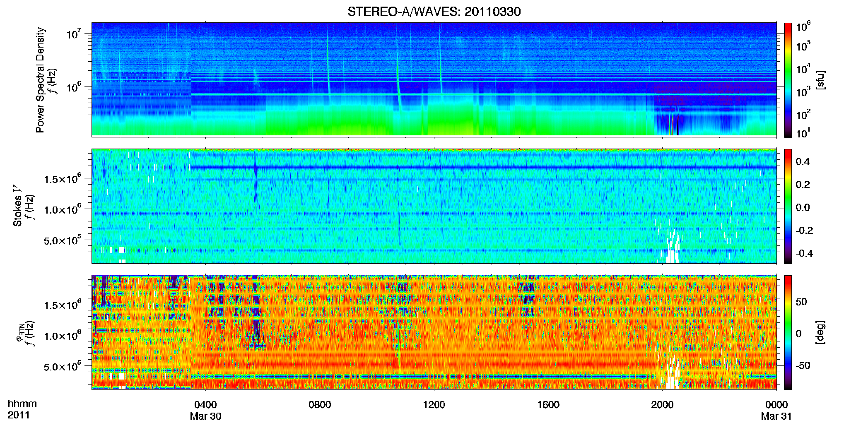Image resolution: width=868 pixels, height=447 pixels.
Task: Click the 0800 time axis tick label
Action: (320, 405)
